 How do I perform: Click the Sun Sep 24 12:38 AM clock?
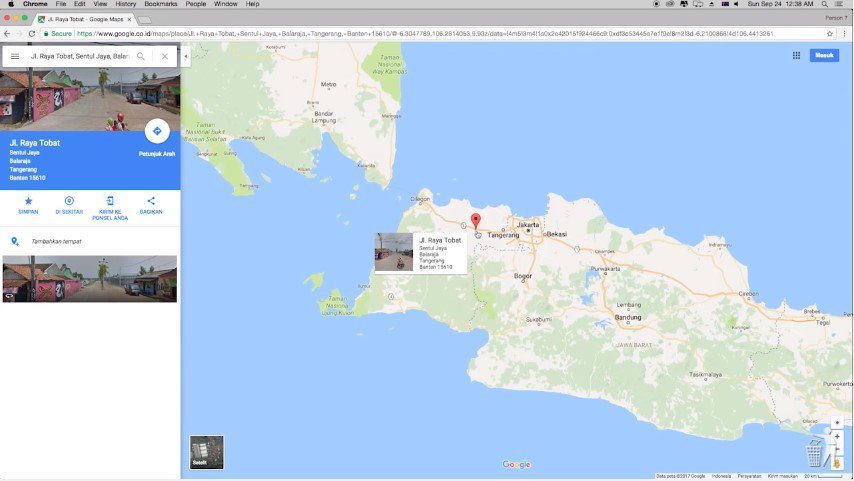780,4
